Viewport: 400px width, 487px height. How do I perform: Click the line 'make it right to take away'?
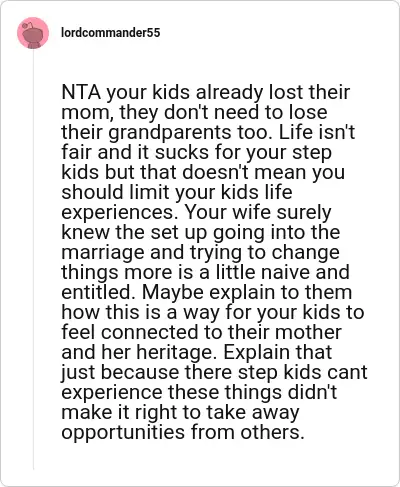[x=180, y=412]
